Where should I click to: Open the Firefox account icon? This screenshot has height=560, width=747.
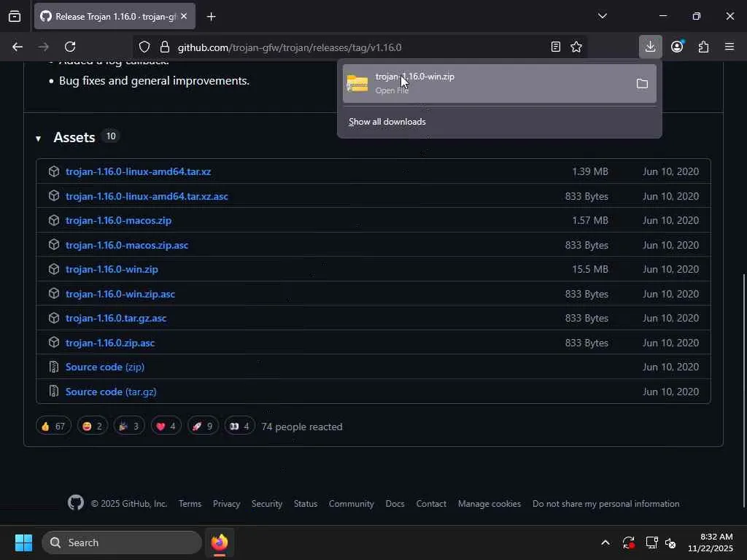pos(677,47)
